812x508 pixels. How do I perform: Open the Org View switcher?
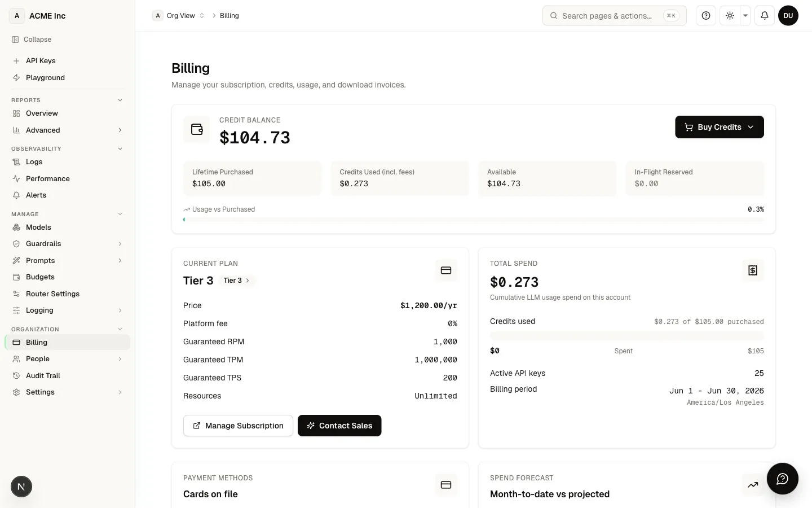[179, 16]
